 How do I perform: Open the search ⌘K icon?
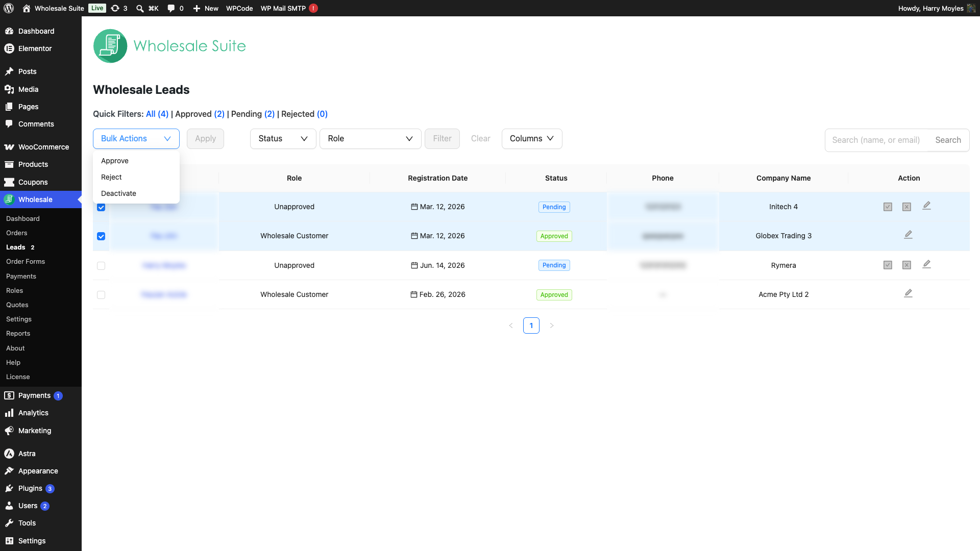(x=140, y=8)
